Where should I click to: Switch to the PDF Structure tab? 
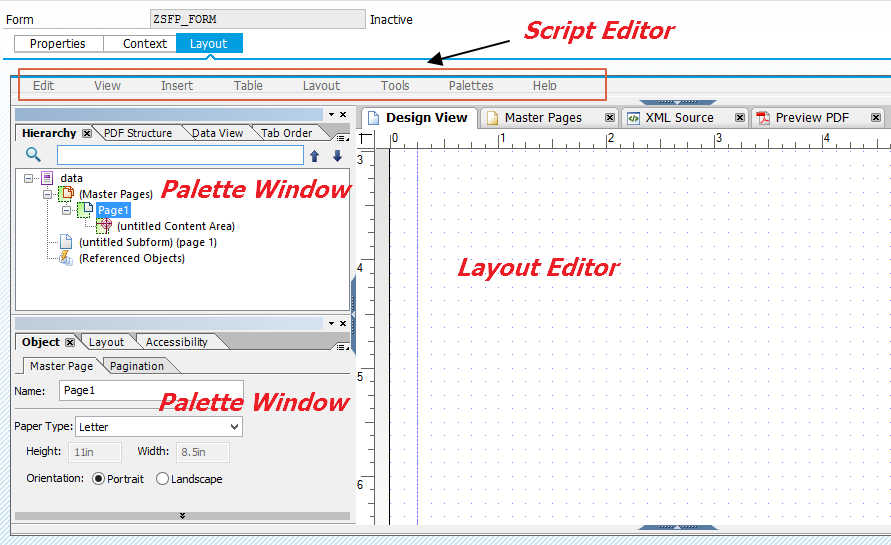[x=138, y=133]
